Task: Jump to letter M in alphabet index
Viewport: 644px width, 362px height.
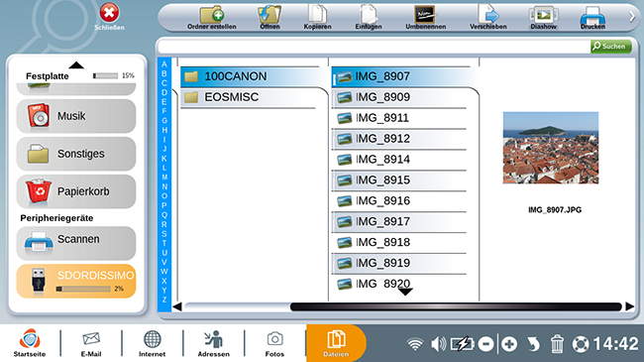Action: [164, 178]
